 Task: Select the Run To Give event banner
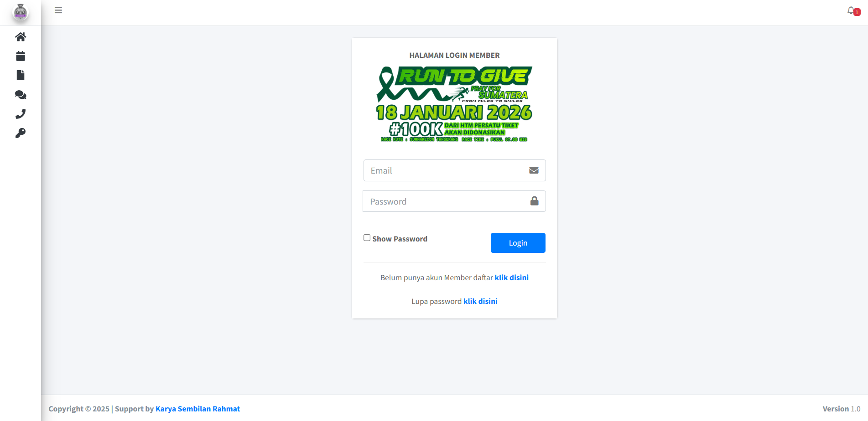(454, 104)
